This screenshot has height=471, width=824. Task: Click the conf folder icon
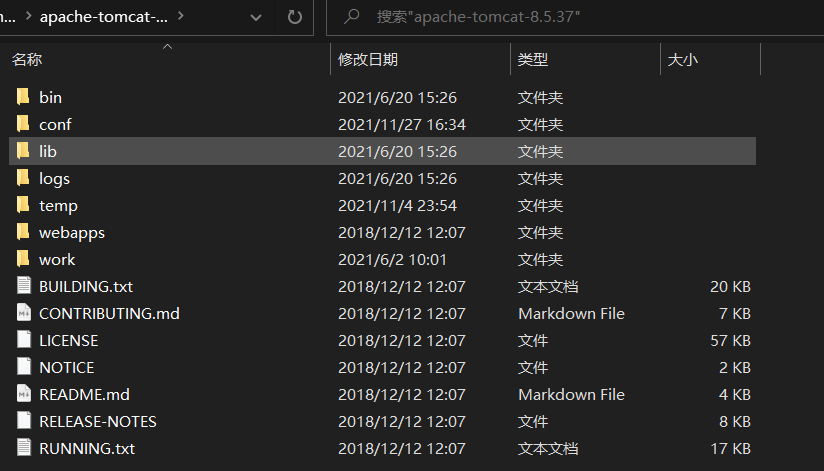[x=23, y=124]
